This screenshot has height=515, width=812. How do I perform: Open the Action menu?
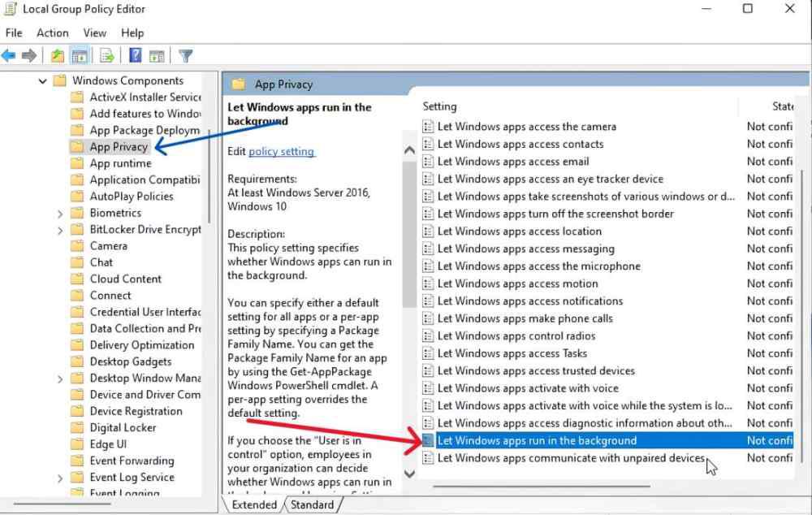[x=52, y=32]
